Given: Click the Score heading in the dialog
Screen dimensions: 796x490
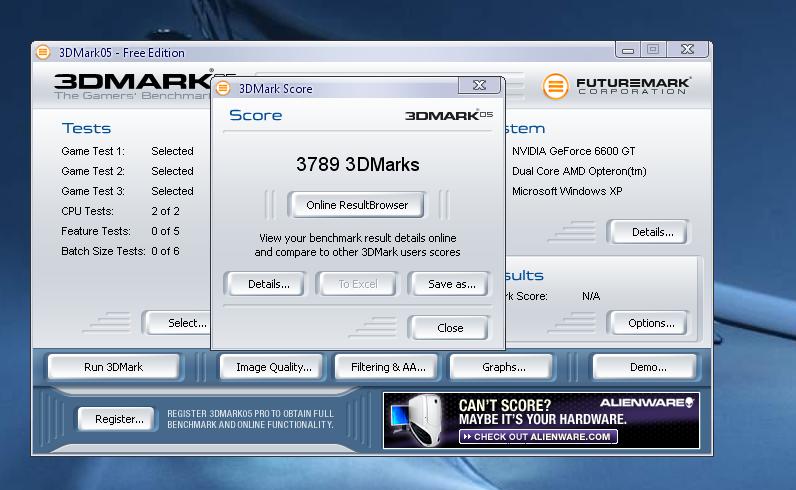Looking at the screenshot, I should click(255, 115).
